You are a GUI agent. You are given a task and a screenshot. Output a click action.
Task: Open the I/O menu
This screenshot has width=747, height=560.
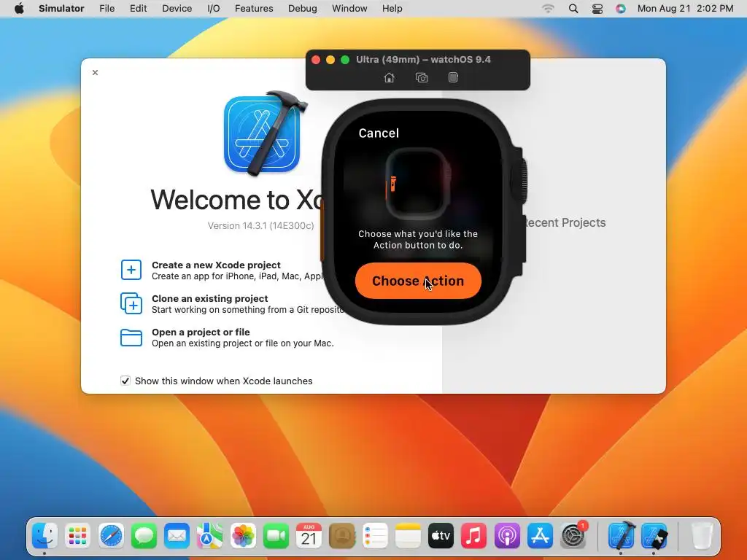click(x=214, y=9)
